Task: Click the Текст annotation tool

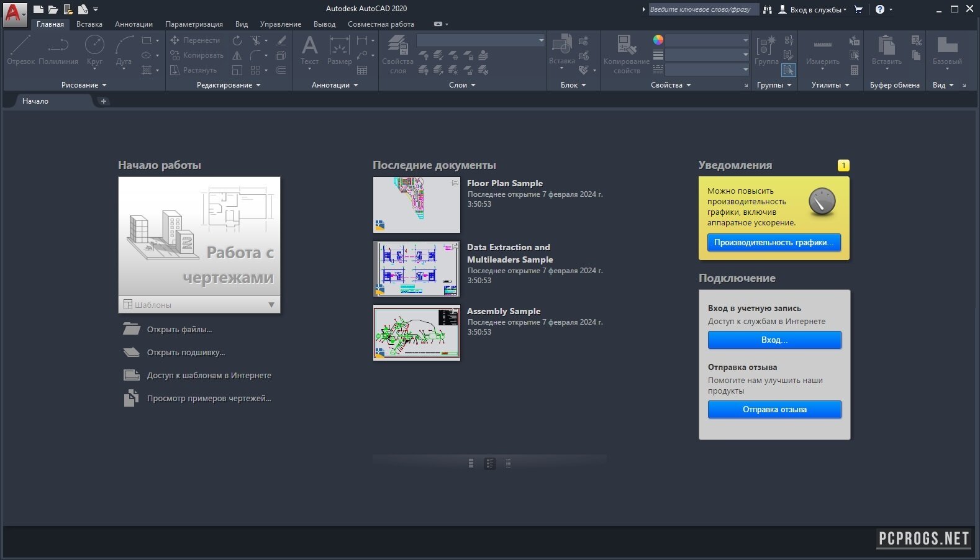Action: tap(309, 50)
